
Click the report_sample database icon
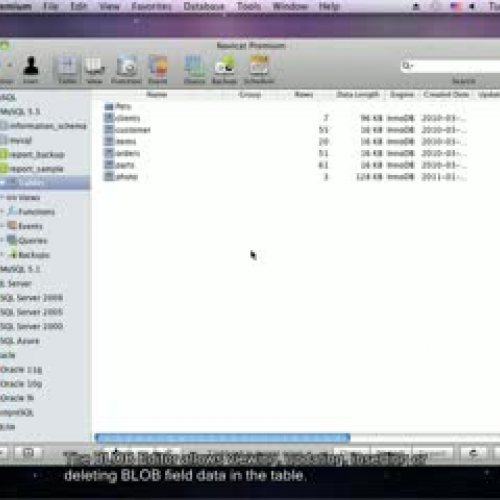[3, 169]
